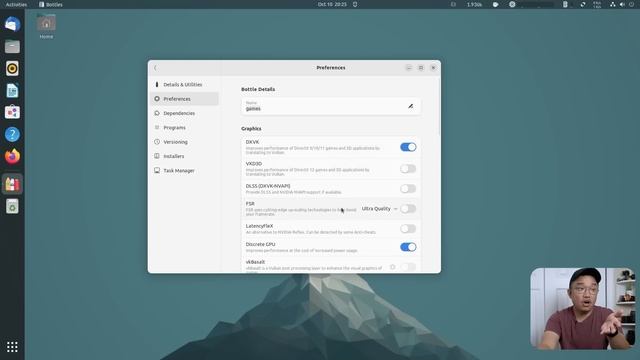Open the power menu icon
The height and width of the screenshot is (360, 640).
point(631,4)
